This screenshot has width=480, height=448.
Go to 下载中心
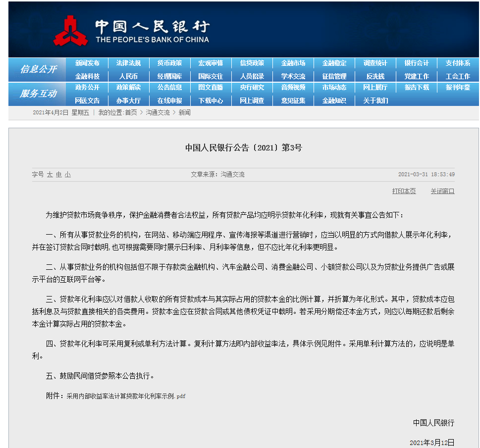tap(211, 100)
